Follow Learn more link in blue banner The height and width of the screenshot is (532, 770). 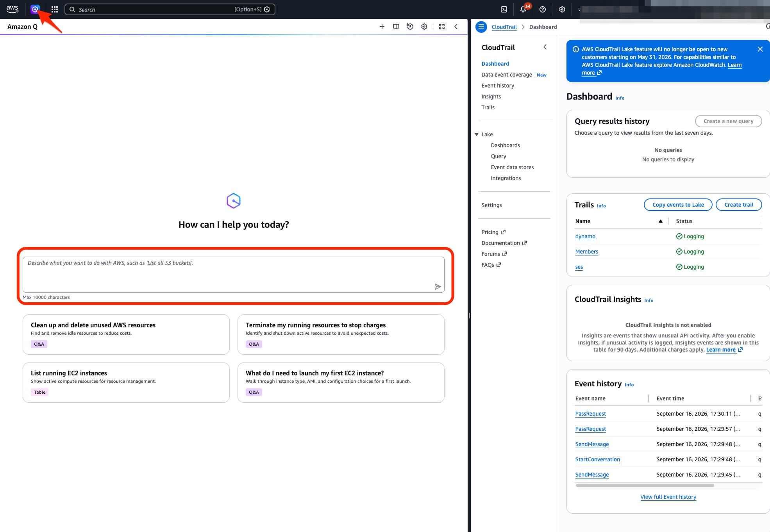pos(734,65)
